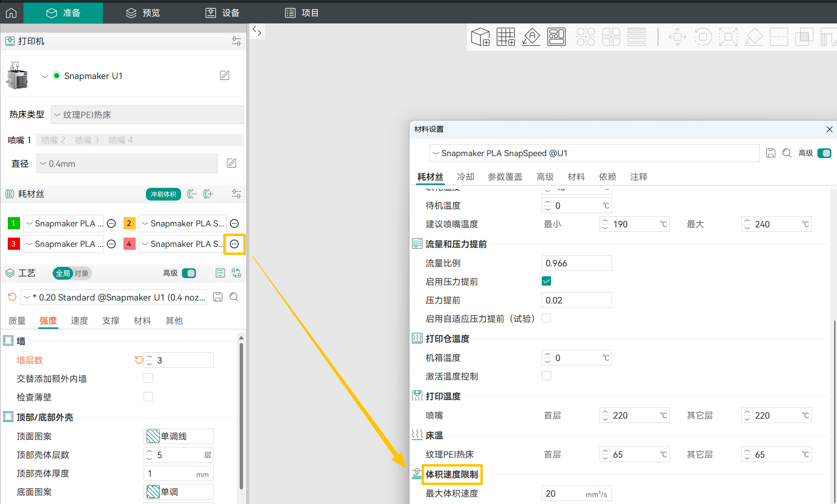Click the flushing volumes button
Viewport: 837px width, 504px height.
pyautogui.click(x=163, y=194)
